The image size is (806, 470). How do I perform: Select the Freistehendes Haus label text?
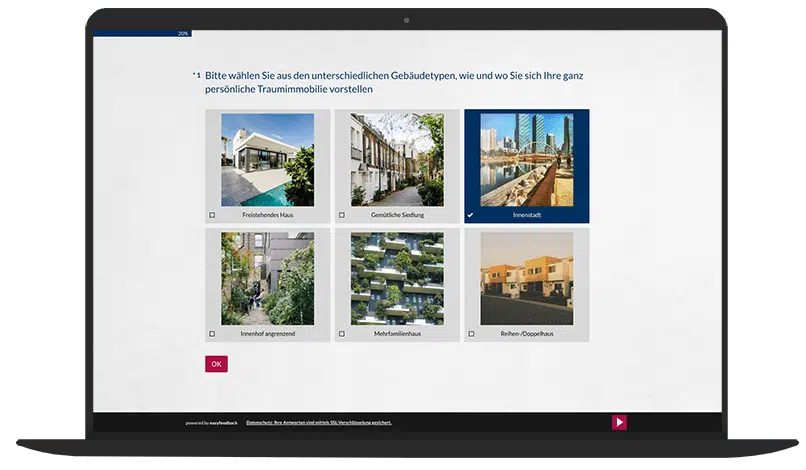tap(267, 215)
